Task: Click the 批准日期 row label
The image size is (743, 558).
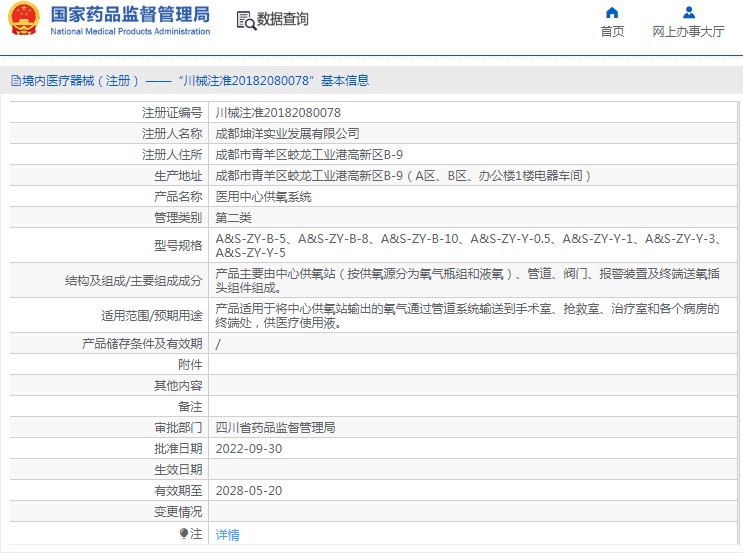Action: click(x=178, y=449)
